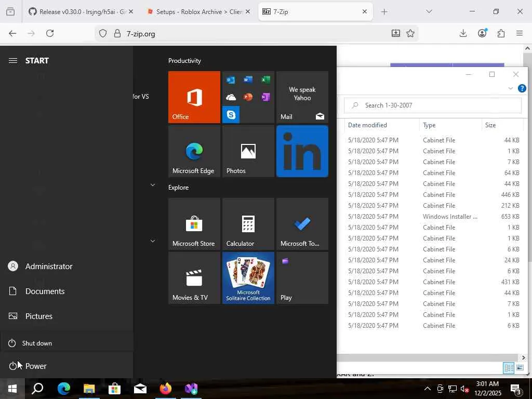Open Microsoft Store from the taskbar
Image resolution: width=532 pixels, height=399 pixels.
click(115, 389)
